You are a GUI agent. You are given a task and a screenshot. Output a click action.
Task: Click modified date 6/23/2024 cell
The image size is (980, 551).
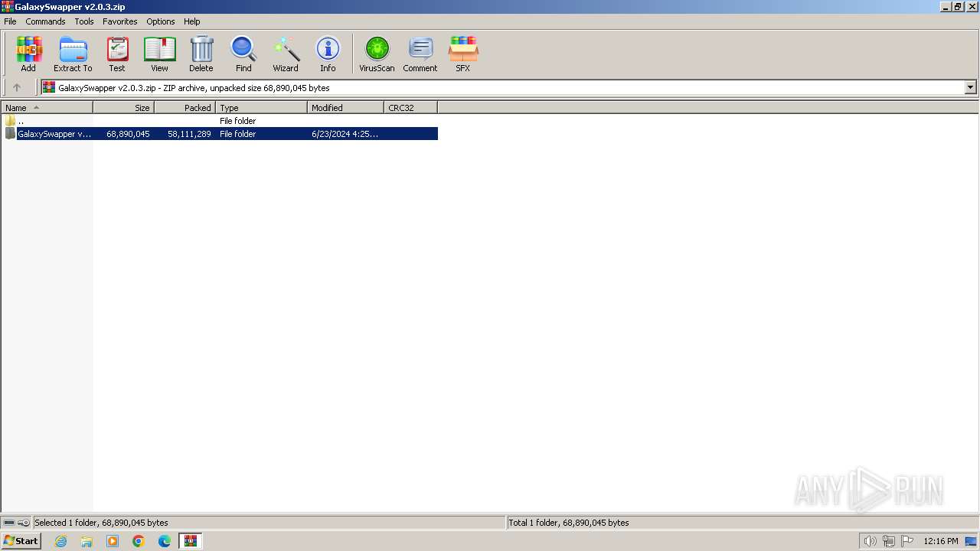345,134
